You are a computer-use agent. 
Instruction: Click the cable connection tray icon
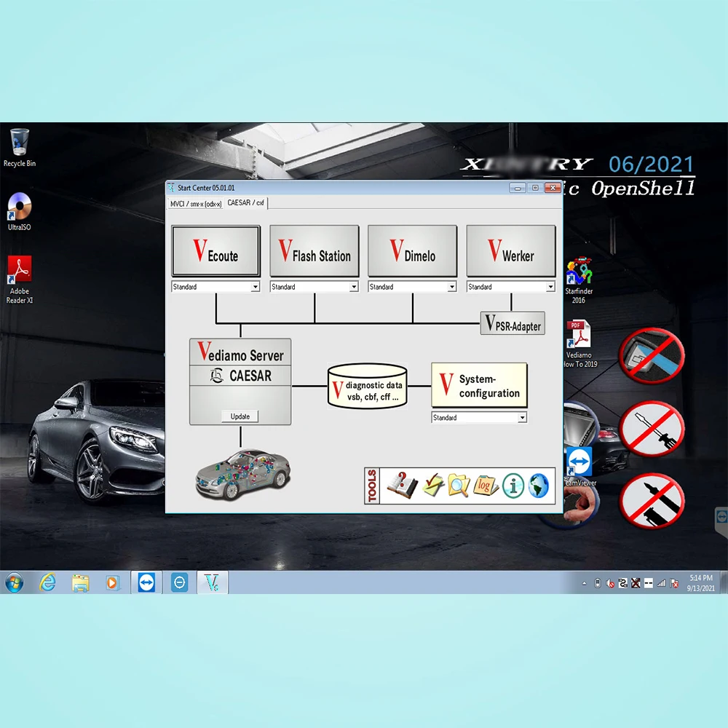coord(623,584)
